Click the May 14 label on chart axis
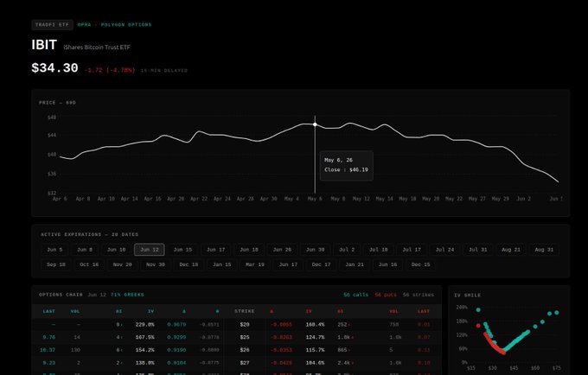Screen dimensions: 588x375 (385, 199)
